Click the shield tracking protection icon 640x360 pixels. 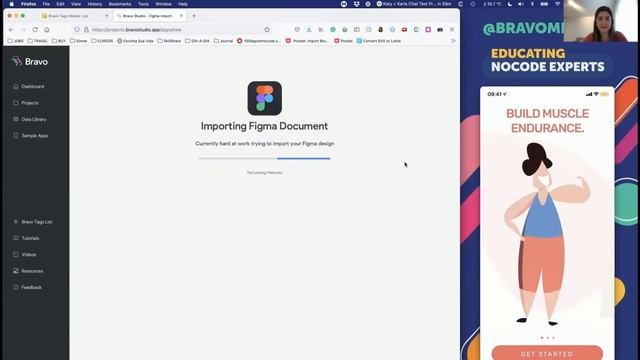click(77, 29)
